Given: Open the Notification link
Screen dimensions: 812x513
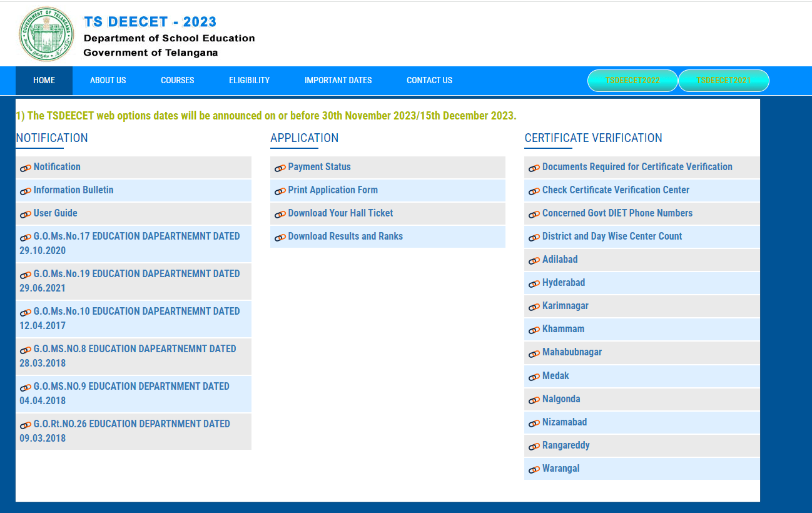Looking at the screenshot, I should click(x=57, y=167).
